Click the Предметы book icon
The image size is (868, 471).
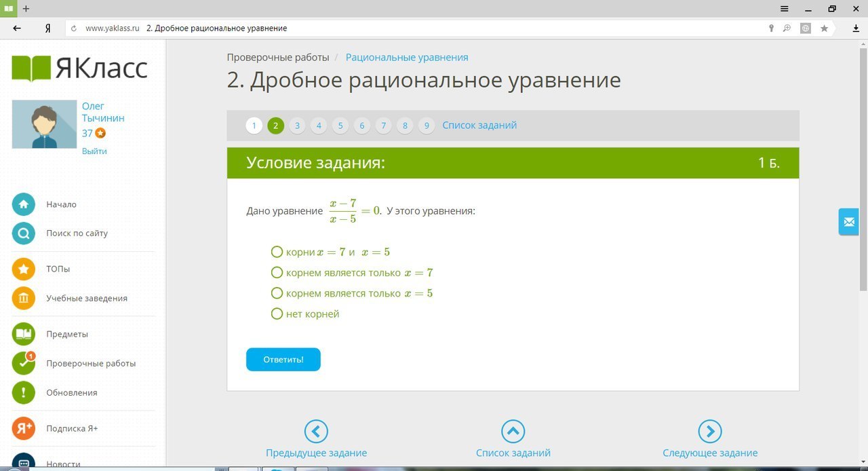point(23,334)
